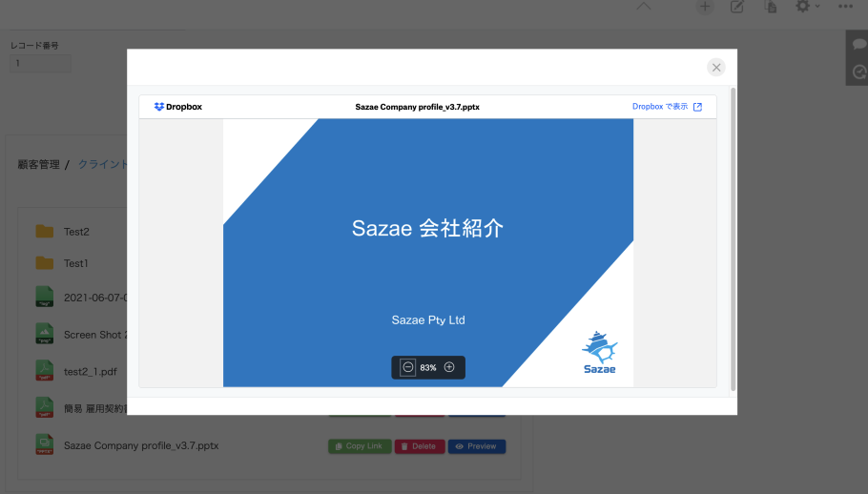Screen dimensions: 868x494
Task: Click the Copy Link button for the pptx file
Action: point(360,446)
